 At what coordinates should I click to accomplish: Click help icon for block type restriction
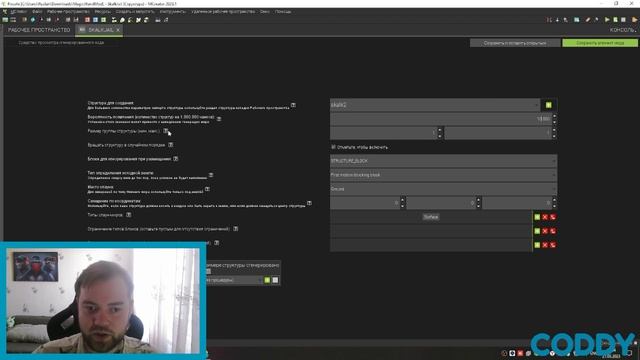[x=236, y=229]
